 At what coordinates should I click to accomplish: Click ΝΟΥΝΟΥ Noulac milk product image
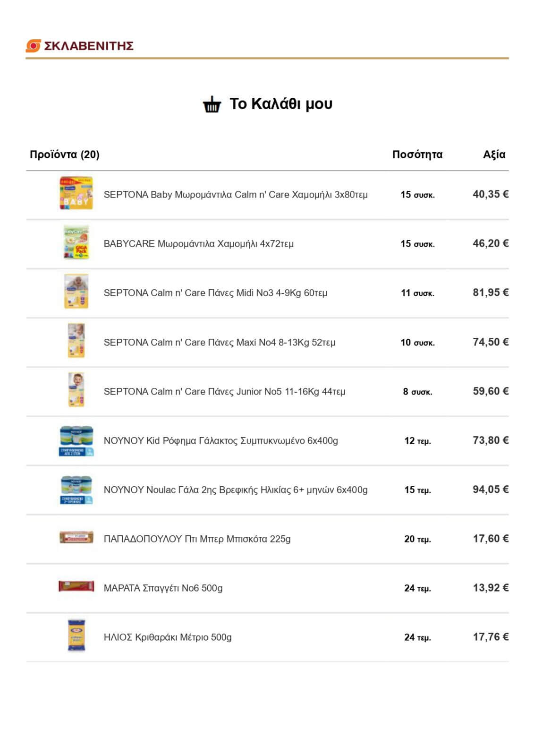76,490
